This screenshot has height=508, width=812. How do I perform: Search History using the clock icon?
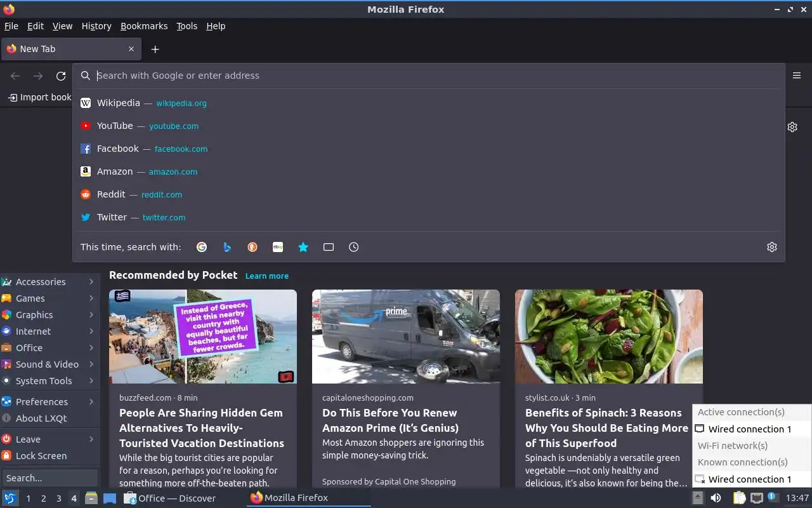354,247
